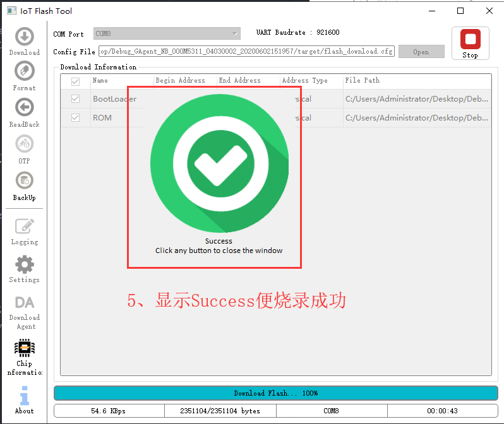Click the Download icon in sidebar
The height and width of the screenshot is (424, 504).
(24, 37)
